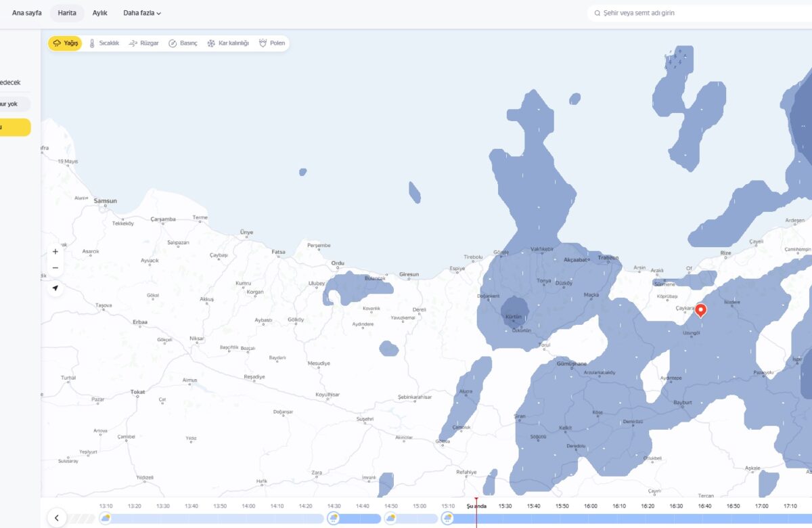812x528 pixels.
Task: Click the 'yağmur yok' sidebar button
Action: pyautogui.click(x=15, y=104)
